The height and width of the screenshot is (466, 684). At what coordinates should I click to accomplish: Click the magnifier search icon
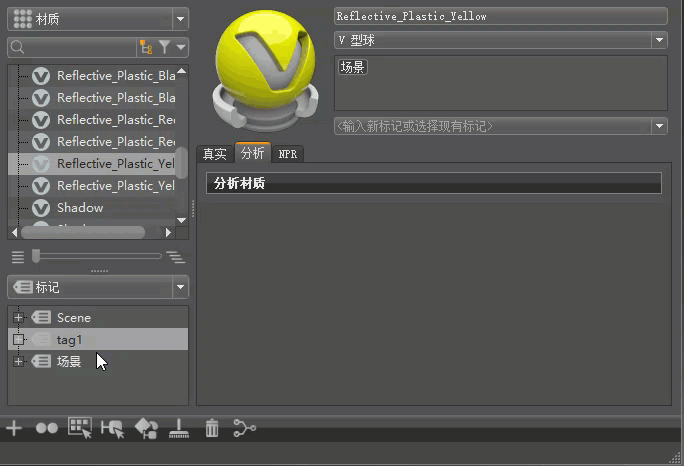[17, 47]
